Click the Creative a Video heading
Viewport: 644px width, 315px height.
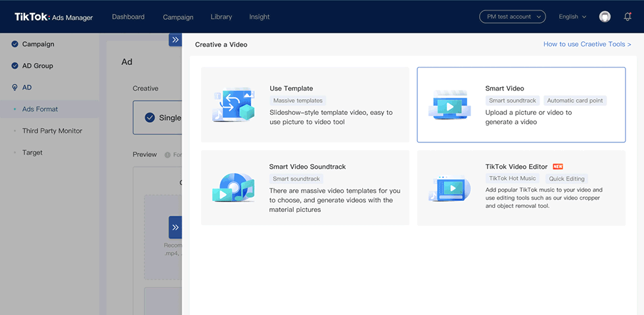point(221,45)
